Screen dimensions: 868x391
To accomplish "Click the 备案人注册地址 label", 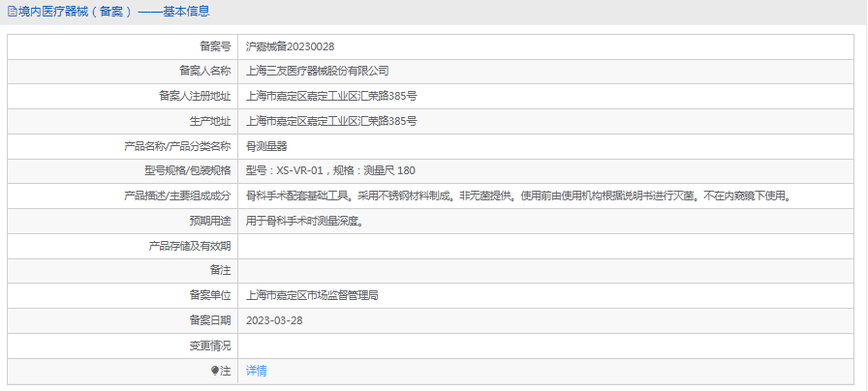I will point(195,96).
